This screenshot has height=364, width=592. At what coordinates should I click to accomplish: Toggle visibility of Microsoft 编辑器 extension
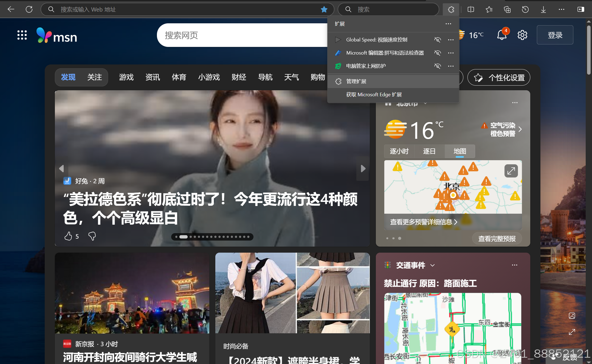[438, 53]
